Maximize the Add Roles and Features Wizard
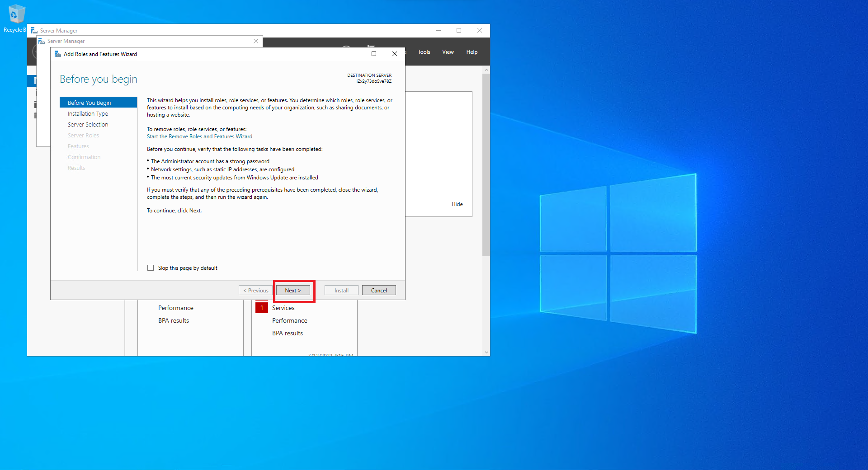The width and height of the screenshot is (868, 470). point(374,54)
